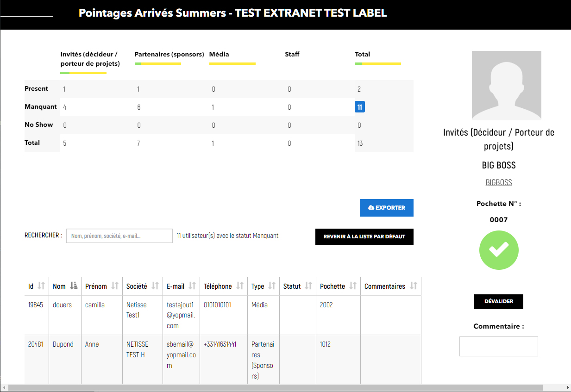Click the Present row label

37,88
